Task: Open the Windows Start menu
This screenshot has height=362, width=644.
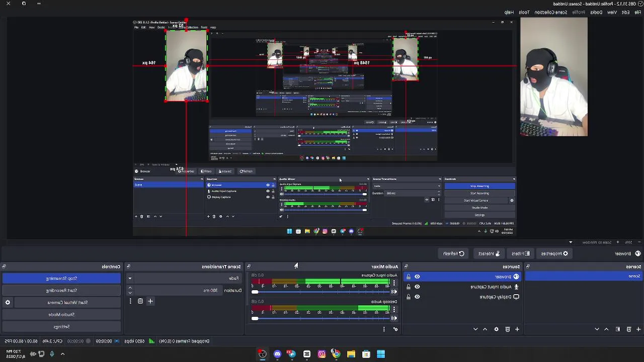Action: 381,354
